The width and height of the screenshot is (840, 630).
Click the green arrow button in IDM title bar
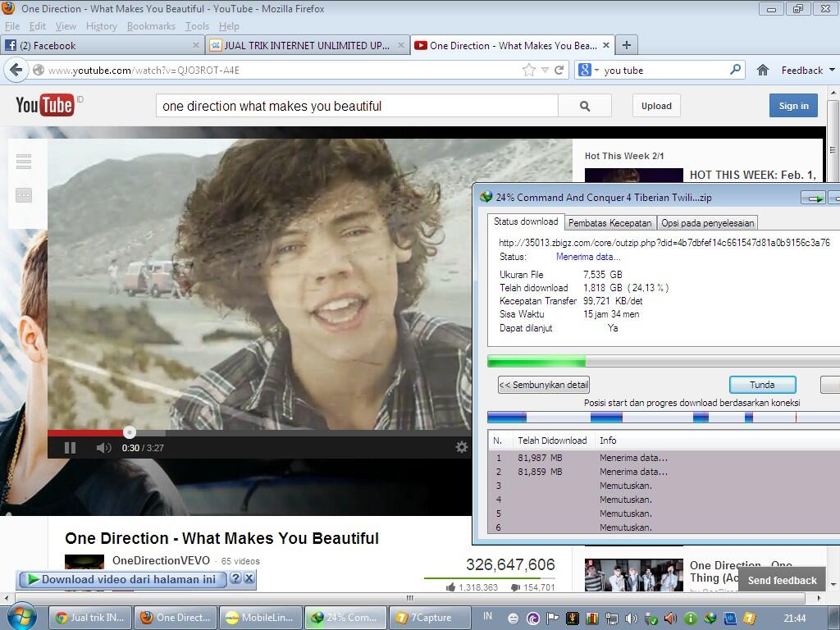click(813, 199)
